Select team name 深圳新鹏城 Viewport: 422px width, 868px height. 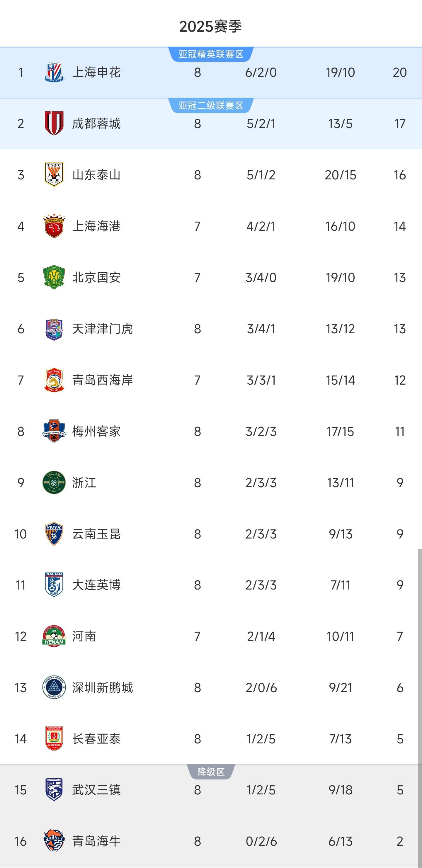tap(102, 687)
